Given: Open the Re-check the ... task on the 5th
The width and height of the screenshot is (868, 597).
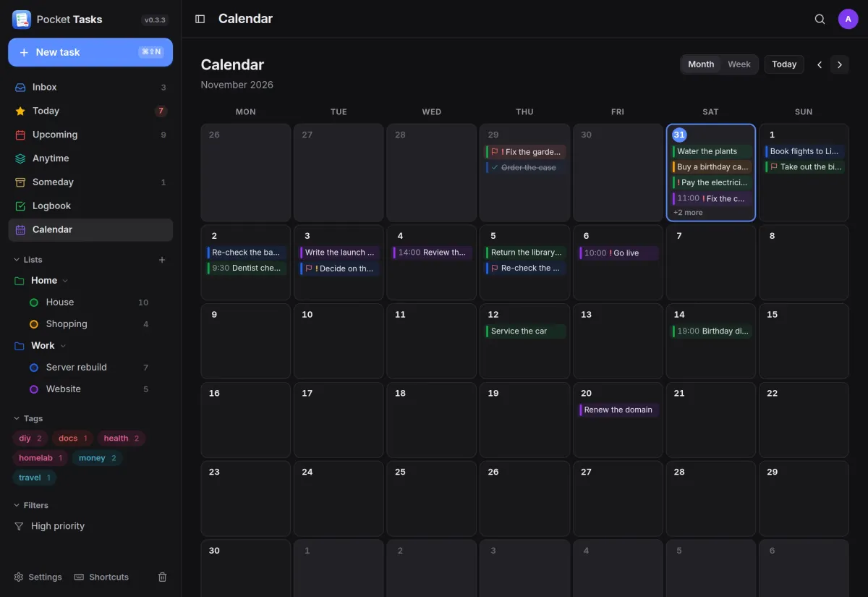Looking at the screenshot, I should [525, 268].
